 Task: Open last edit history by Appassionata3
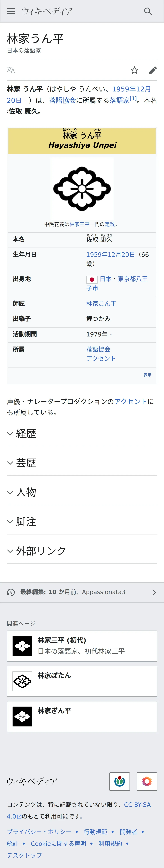(x=82, y=592)
